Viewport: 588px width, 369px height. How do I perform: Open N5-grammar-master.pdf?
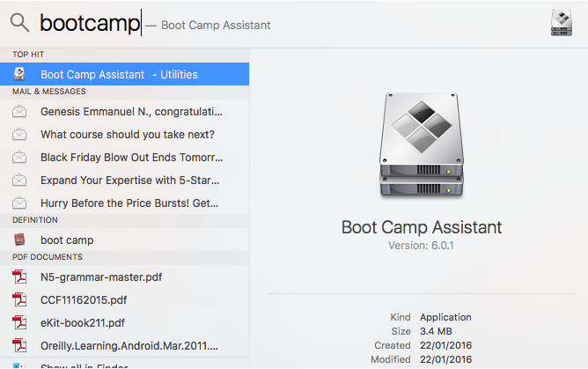click(124, 277)
